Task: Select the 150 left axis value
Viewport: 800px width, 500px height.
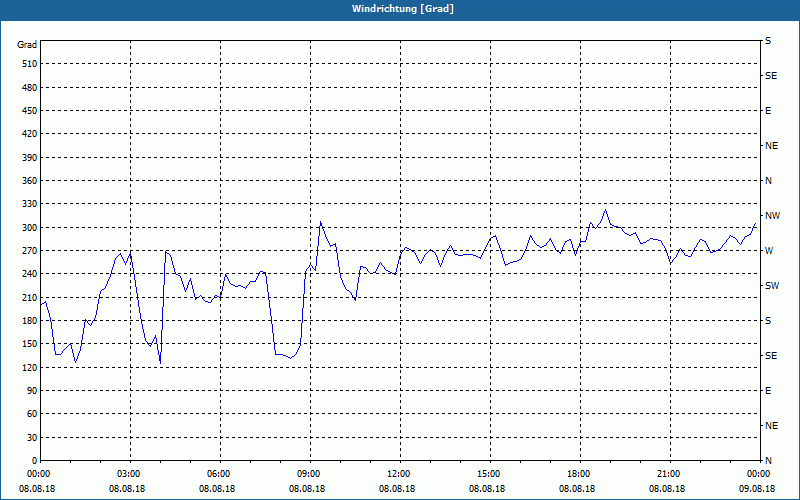Action: click(x=30, y=344)
